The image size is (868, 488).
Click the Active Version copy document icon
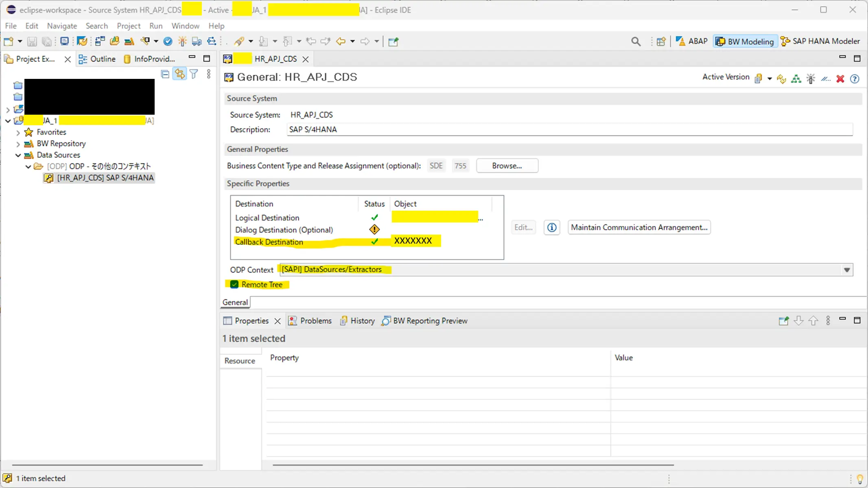758,78
